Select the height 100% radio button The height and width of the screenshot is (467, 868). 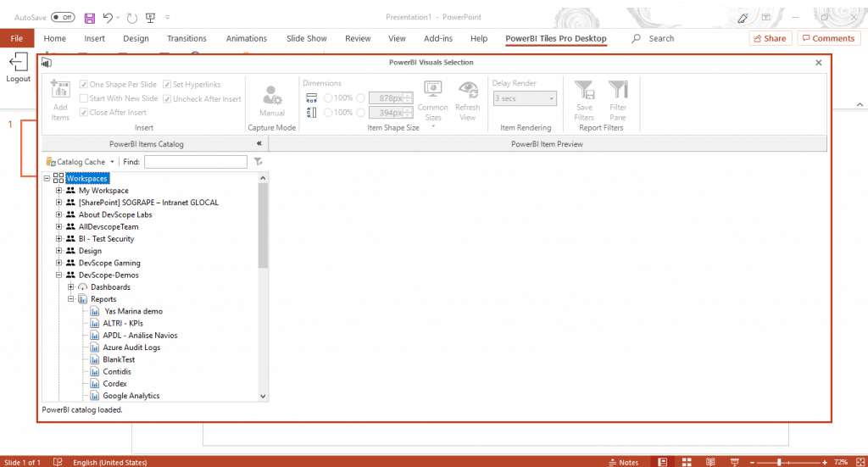(328, 113)
